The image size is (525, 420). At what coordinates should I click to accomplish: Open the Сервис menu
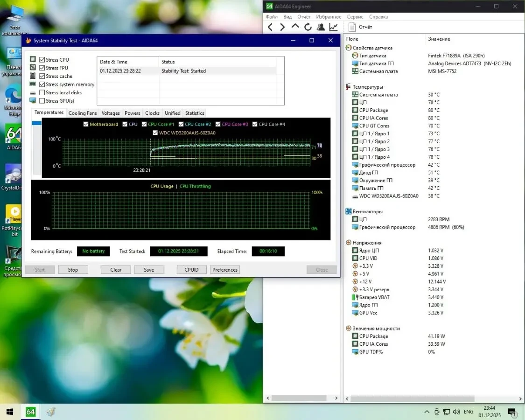pyautogui.click(x=355, y=16)
